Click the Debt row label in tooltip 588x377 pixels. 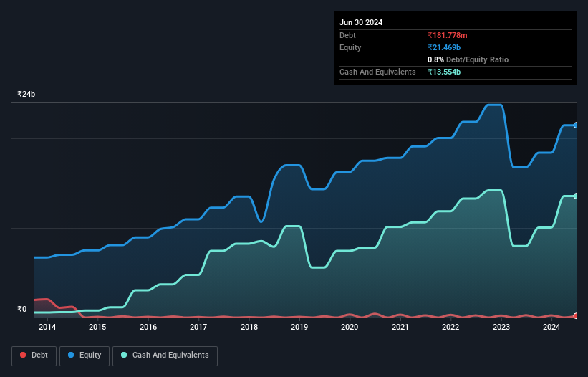pyautogui.click(x=347, y=35)
